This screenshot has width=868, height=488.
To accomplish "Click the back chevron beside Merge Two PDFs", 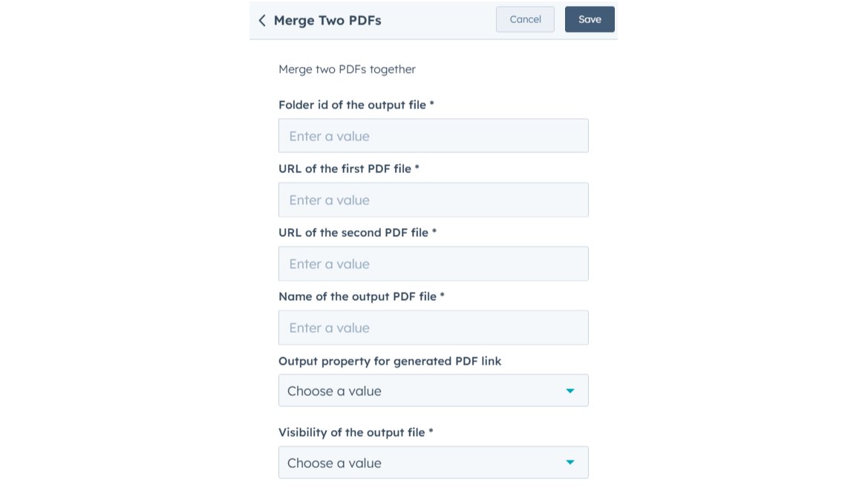I will point(262,21).
